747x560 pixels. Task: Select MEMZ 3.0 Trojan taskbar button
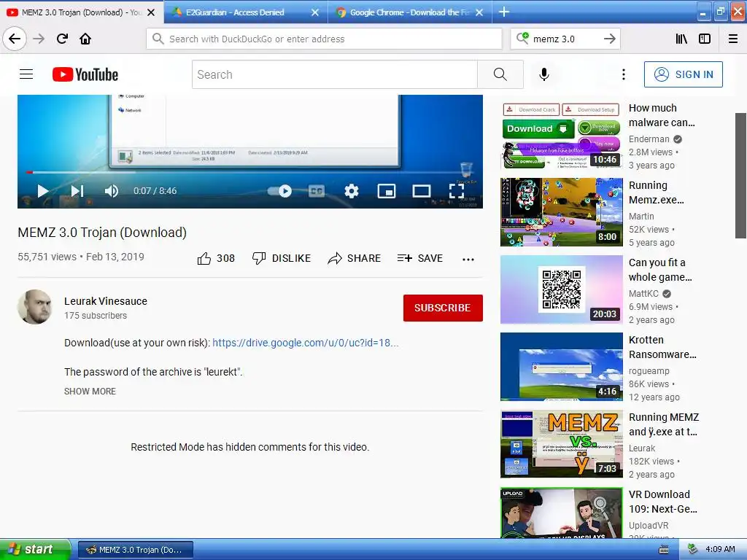click(x=135, y=550)
